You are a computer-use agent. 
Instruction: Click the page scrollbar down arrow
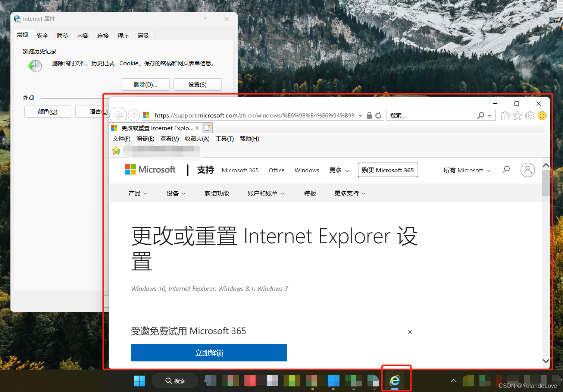pos(546,361)
